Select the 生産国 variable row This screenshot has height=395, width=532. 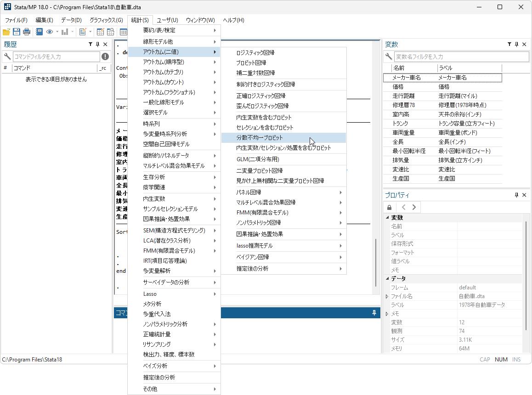(x=442, y=179)
